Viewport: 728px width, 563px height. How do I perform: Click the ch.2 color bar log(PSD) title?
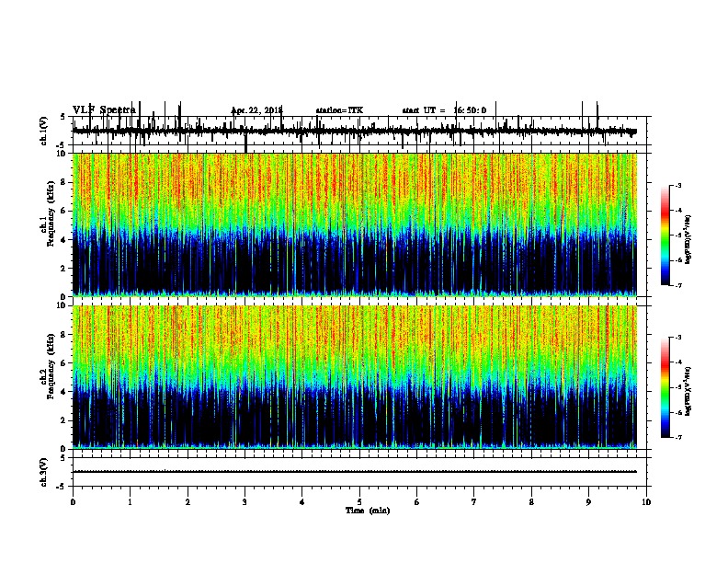click(688, 391)
